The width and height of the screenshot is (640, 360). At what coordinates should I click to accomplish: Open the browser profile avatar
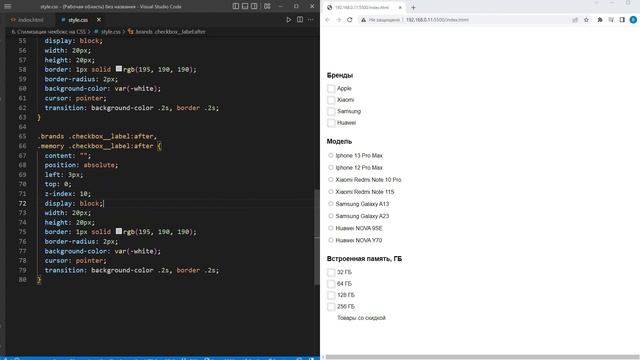[x=633, y=20]
